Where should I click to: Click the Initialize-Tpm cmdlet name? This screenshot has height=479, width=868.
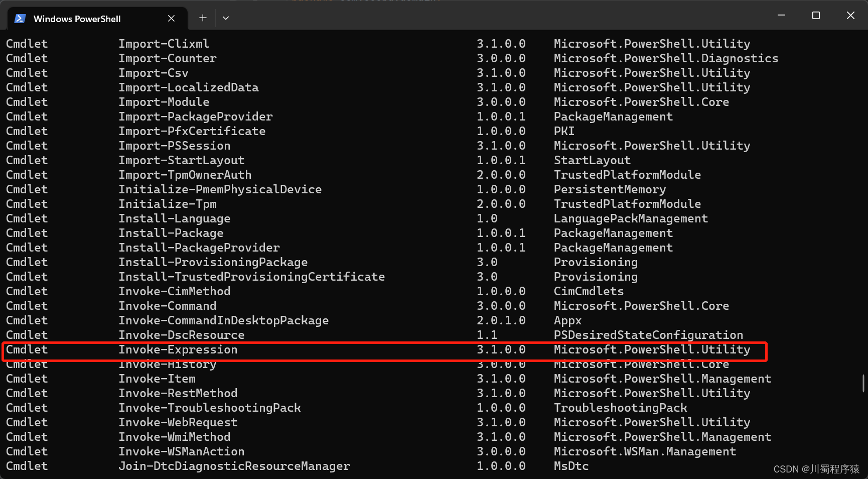168,204
